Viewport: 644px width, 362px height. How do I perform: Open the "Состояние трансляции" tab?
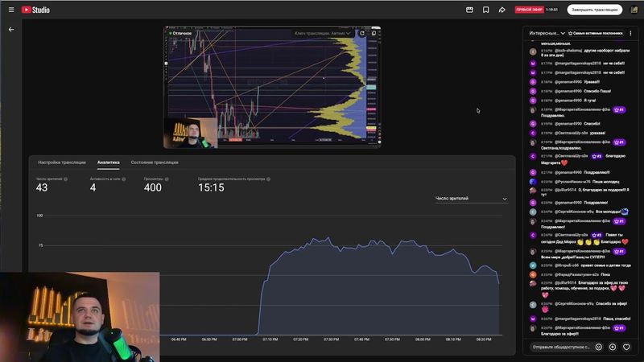pyautogui.click(x=154, y=162)
